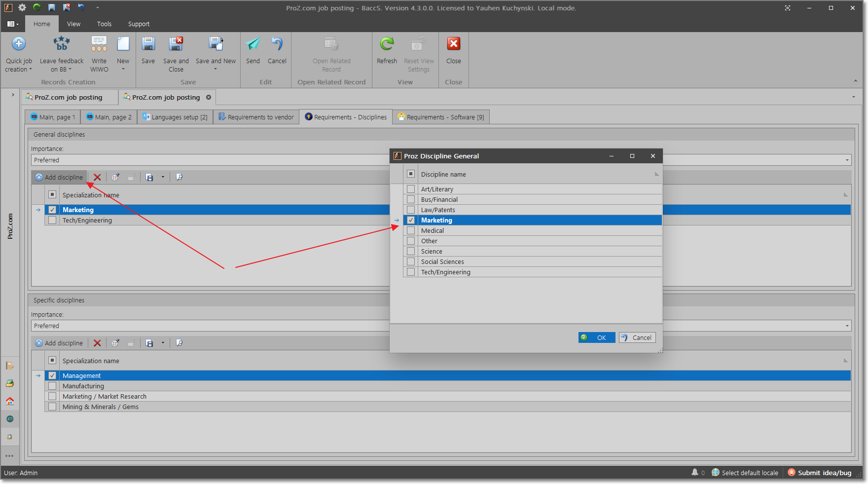Click save layout icon in General disciplines toolbar
This screenshot has height=484, width=868.
point(149,177)
